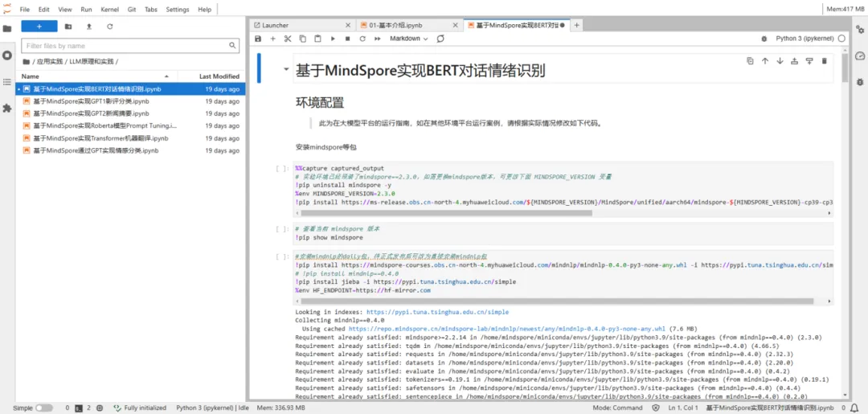The width and height of the screenshot is (868, 414).
Task: Open the View menu
Action: (65, 10)
